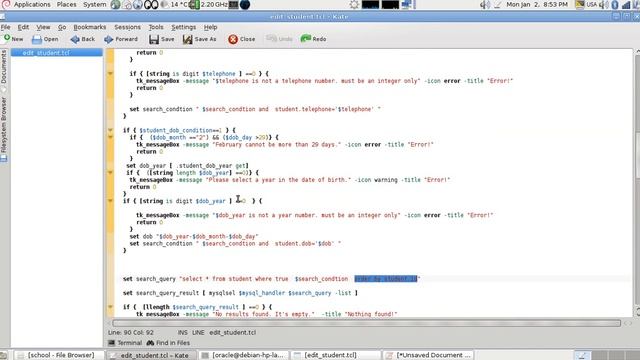This screenshot has width=640, height=360.
Task: Open the Places menu in the top panel
Action: tap(66, 4)
